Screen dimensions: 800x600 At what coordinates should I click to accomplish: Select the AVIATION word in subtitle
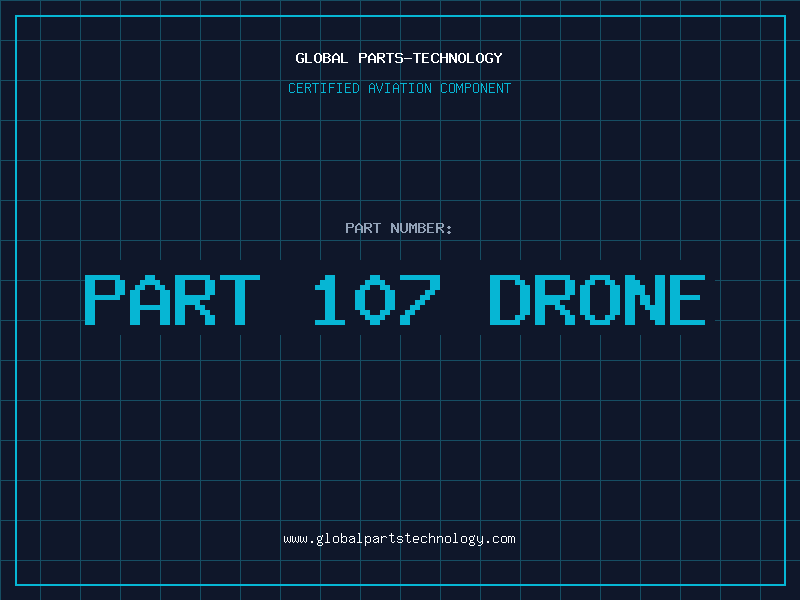(399, 88)
